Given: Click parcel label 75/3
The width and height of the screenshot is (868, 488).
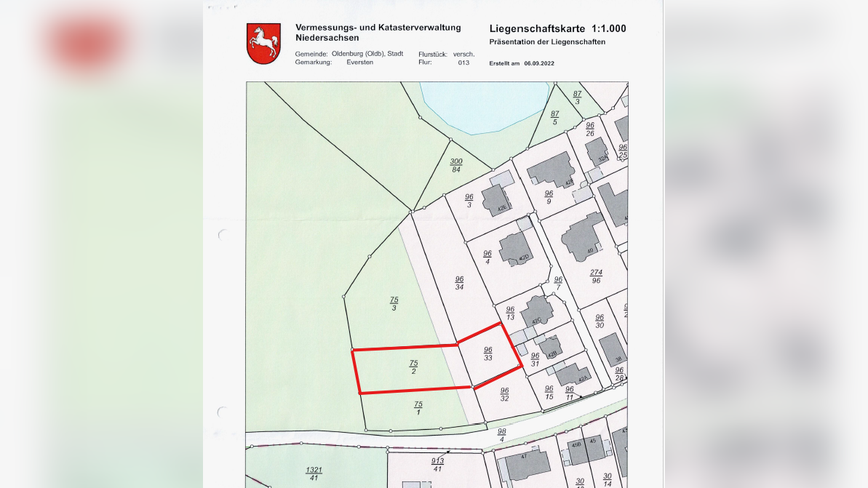Looking at the screenshot, I should (394, 304).
